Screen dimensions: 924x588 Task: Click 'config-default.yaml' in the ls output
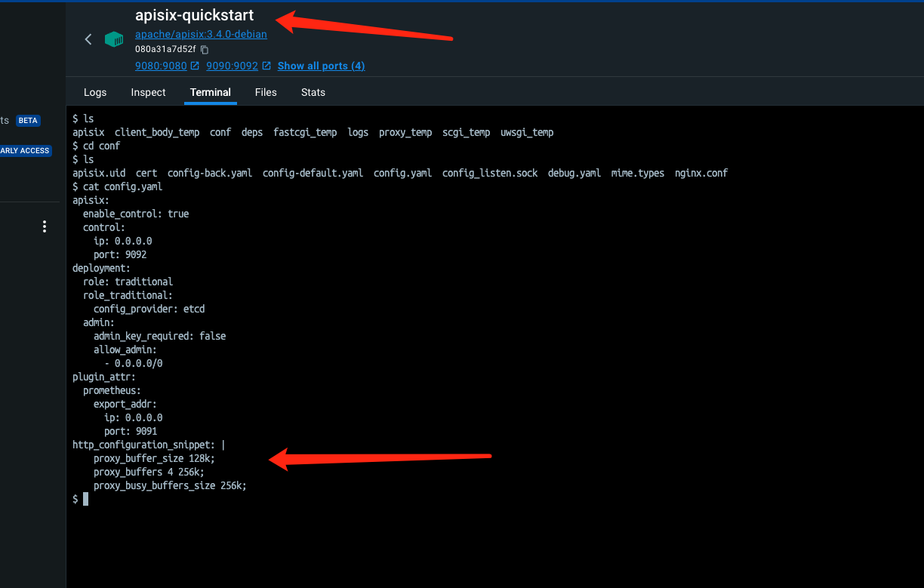(x=313, y=173)
